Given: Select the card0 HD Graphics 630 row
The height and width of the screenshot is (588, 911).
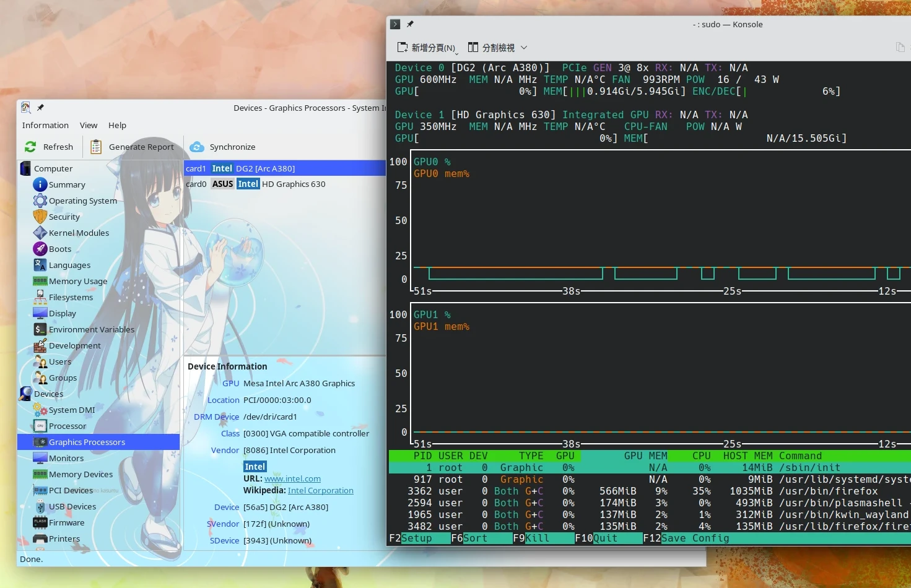Looking at the screenshot, I should [x=285, y=184].
